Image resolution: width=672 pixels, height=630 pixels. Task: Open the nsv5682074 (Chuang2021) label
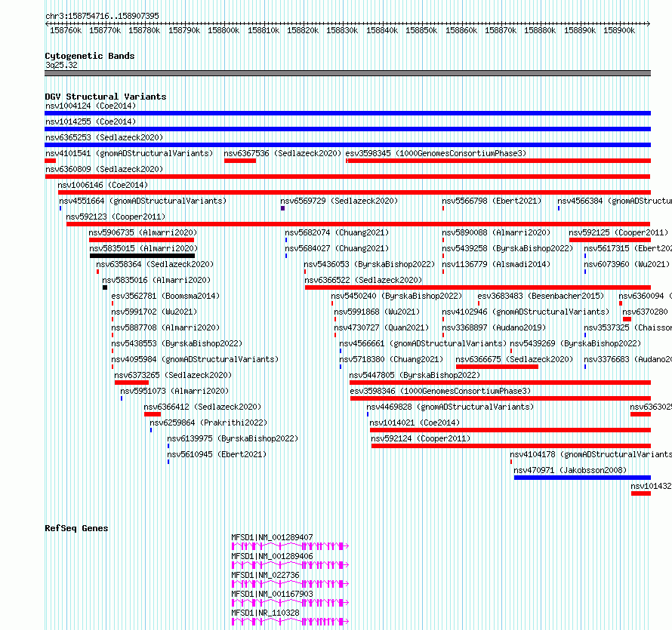[337, 232]
